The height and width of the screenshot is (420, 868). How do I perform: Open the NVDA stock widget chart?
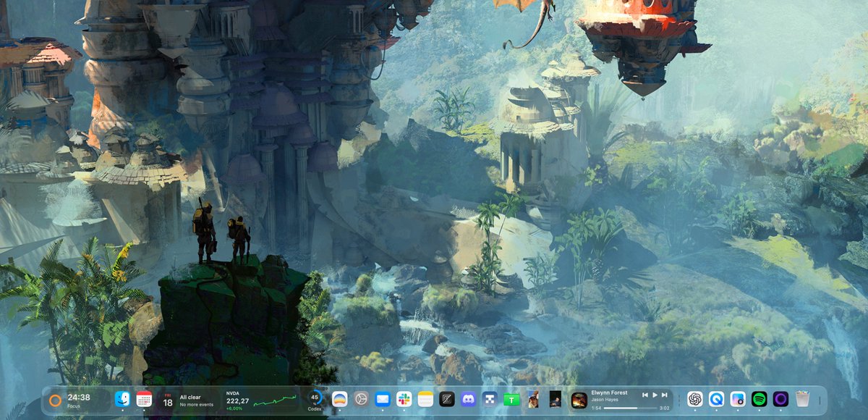(275, 400)
